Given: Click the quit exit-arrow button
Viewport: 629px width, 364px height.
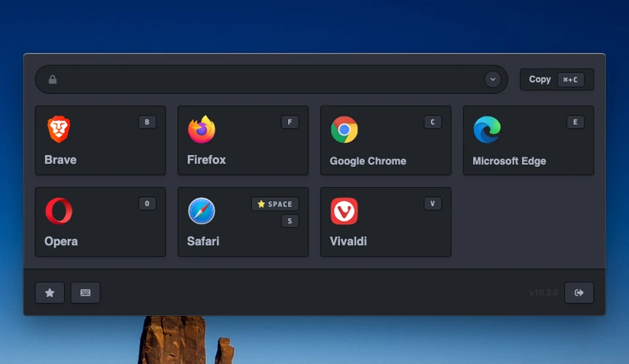Looking at the screenshot, I should [x=579, y=293].
